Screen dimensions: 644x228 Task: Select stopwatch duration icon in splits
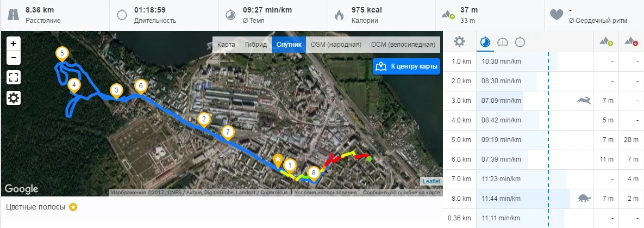[520, 41]
